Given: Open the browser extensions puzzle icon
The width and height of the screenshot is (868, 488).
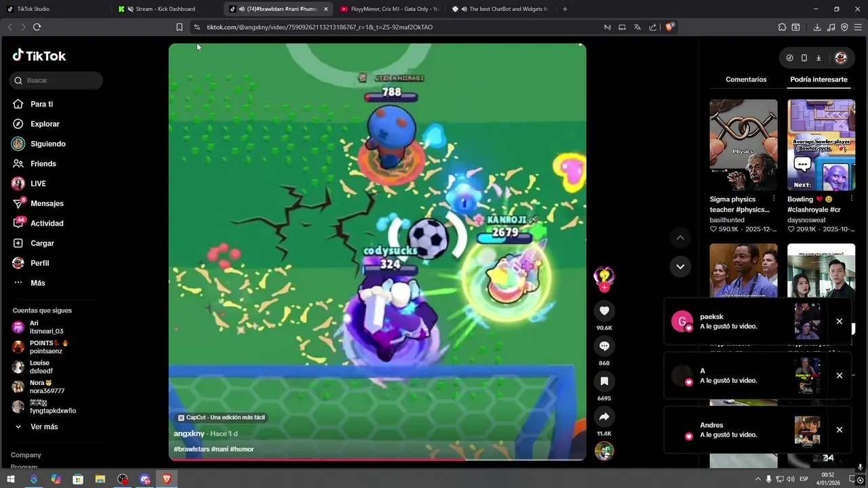Looking at the screenshot, I should tap(782, 27).
